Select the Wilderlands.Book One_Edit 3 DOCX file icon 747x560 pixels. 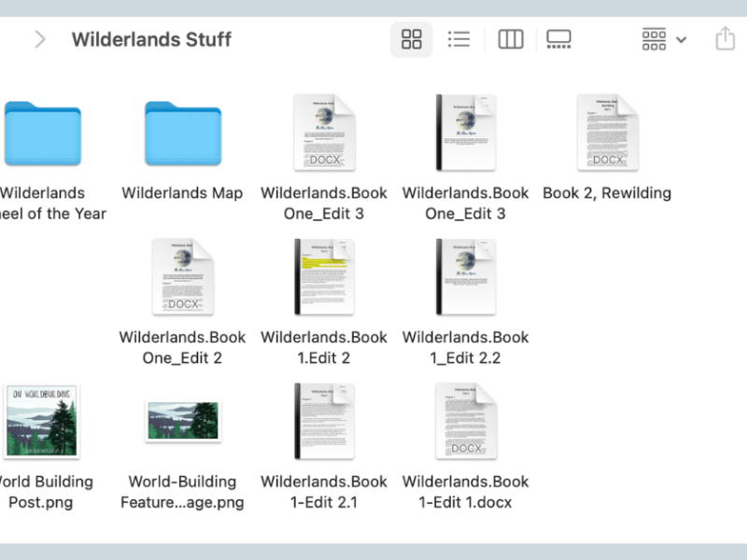point(324,133)
